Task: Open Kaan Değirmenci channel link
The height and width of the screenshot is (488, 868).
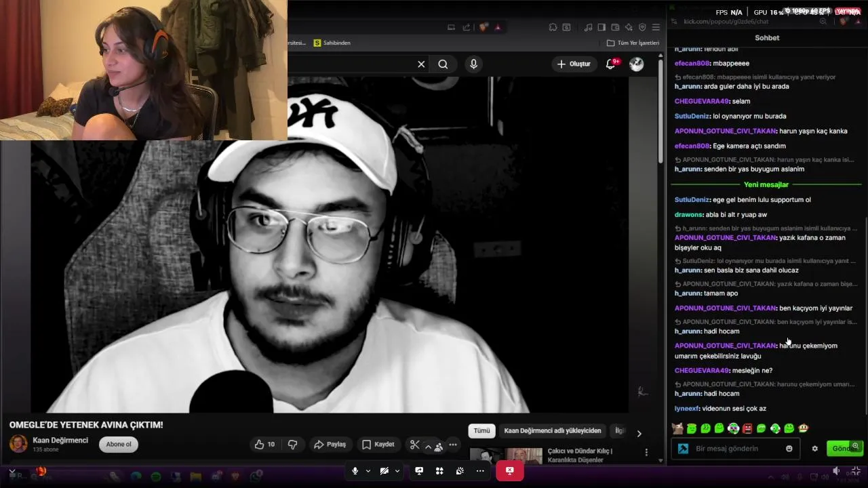Action: pos(60,441)
